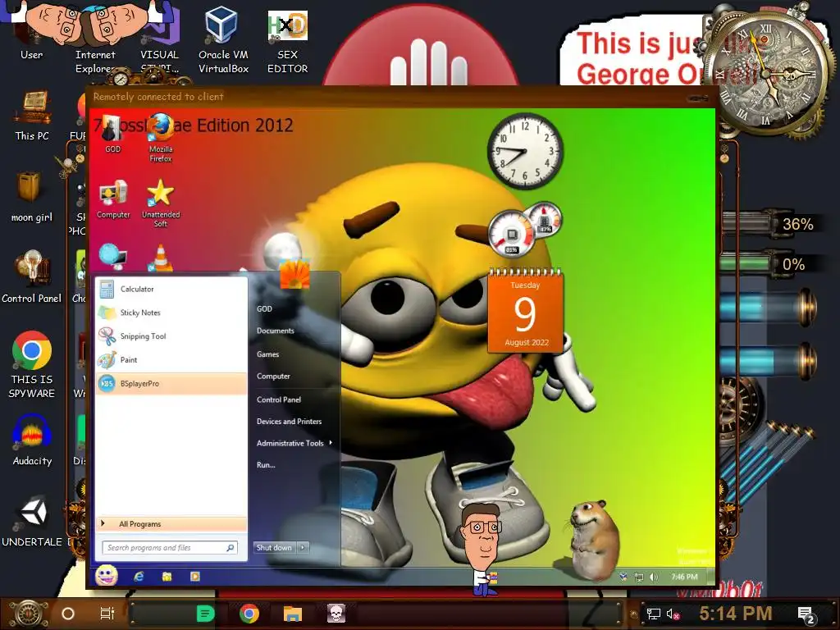Select Calculator in the Start menu
840x630 pixels.
[171, 290]
